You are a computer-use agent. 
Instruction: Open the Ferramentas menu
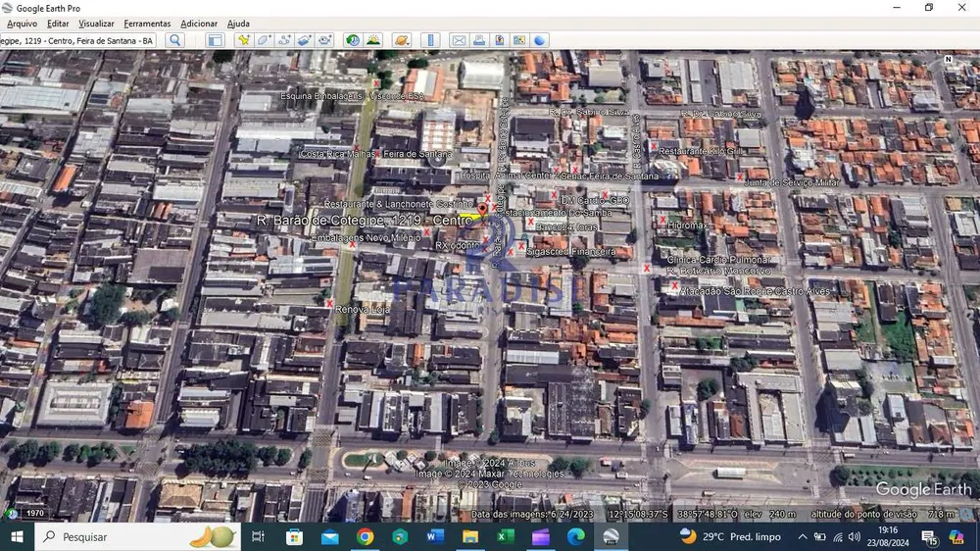coord(147,24)
